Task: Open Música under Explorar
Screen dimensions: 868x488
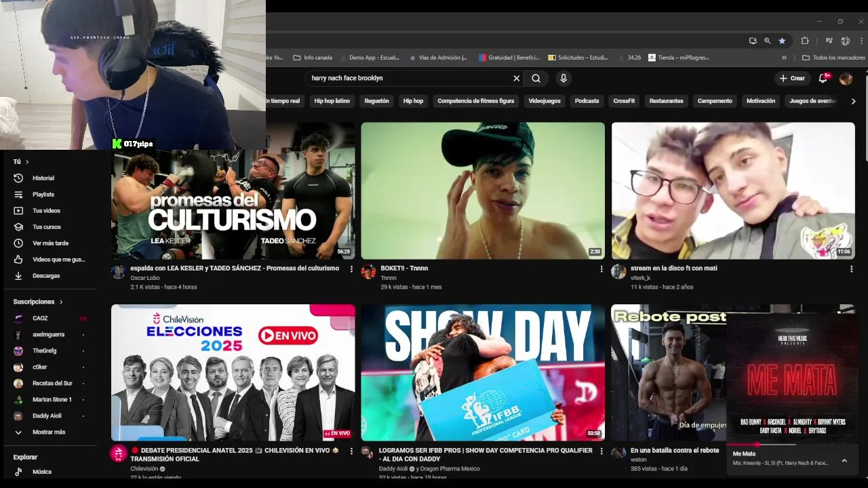Action: pyautogui.click(x=42, y=472)
